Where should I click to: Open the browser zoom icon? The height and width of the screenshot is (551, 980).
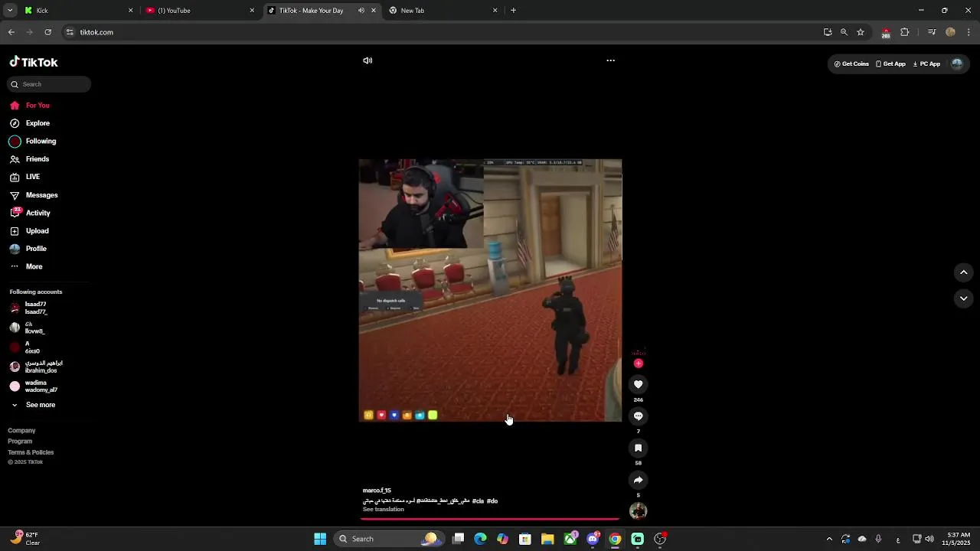pos(844,32)
